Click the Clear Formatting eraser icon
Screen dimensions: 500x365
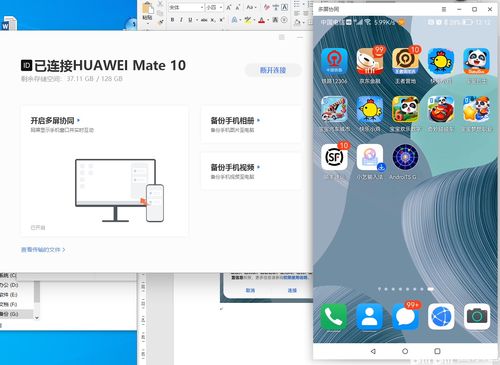267,7
